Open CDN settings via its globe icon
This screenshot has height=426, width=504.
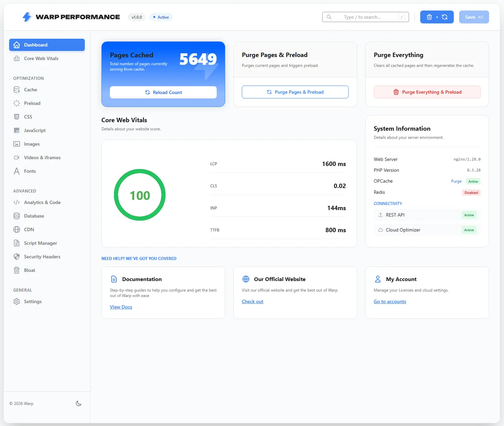tap(17, 229)
